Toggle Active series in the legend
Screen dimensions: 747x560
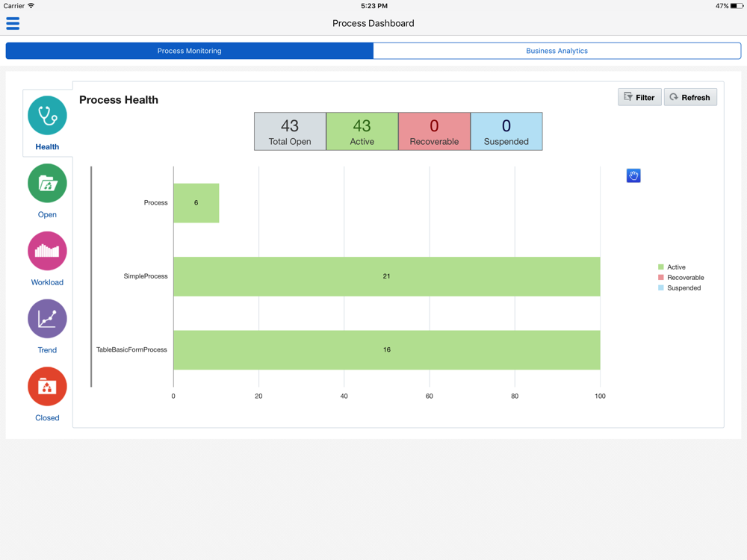[x=672, y=267]
